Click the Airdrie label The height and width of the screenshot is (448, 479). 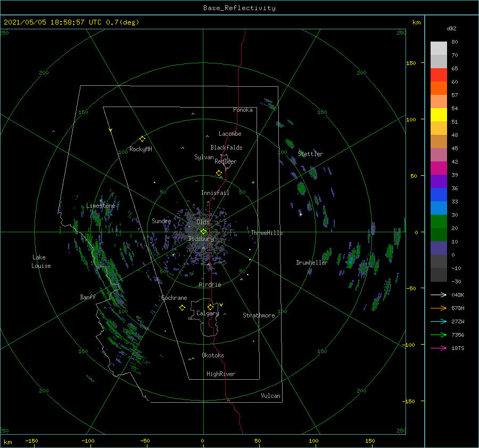[x=210, y=284]
